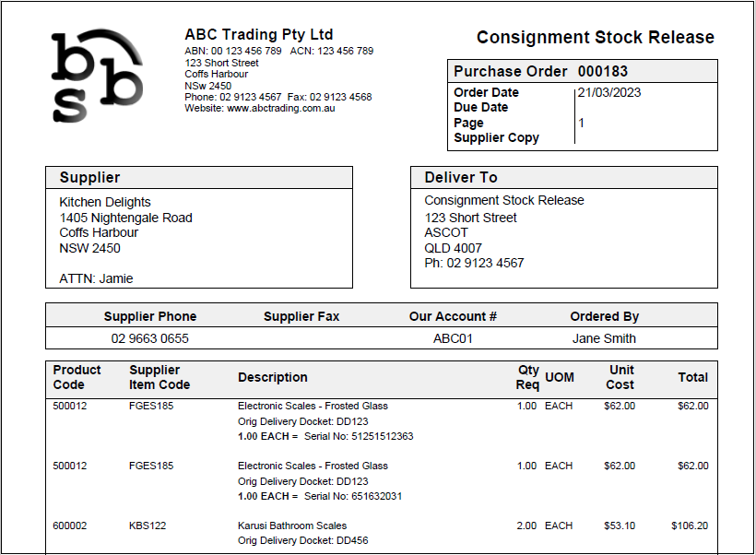
Task: Select the Kitchen Delights supplier name
Action: tap(105, 202)
